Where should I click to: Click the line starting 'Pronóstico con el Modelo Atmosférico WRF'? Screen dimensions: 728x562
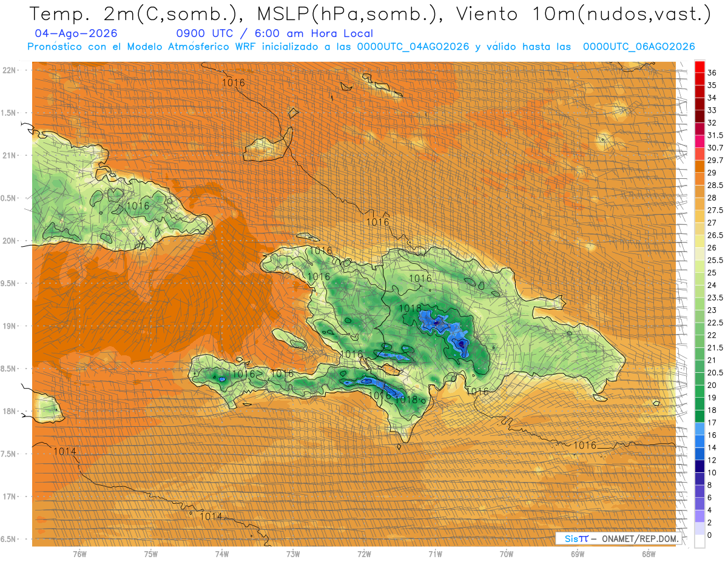pos(360,47)
